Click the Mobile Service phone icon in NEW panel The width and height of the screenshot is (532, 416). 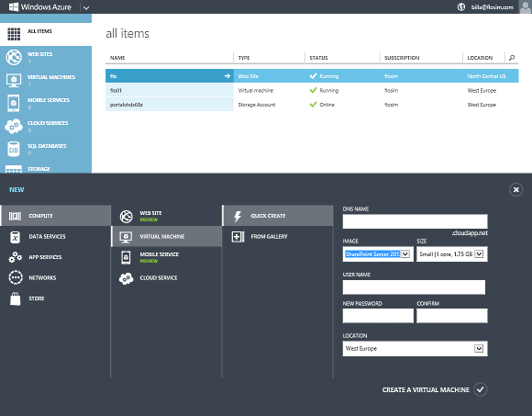(126, 257)
